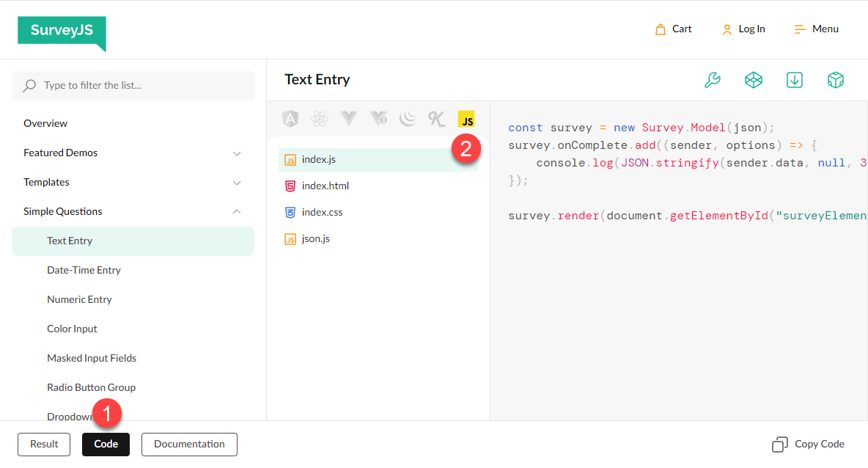Switch the demo to Angular framework
868x468 pixels.
pos(290,119)
